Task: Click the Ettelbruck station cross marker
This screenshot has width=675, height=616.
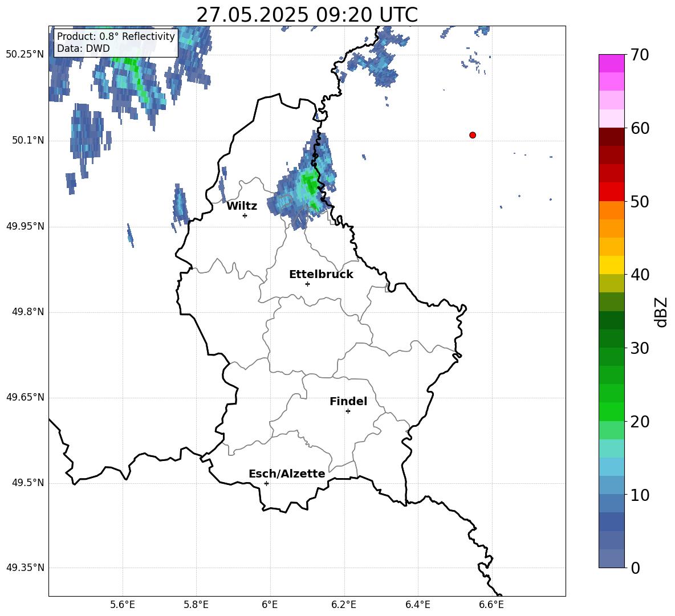Action: tap(307, 284)
